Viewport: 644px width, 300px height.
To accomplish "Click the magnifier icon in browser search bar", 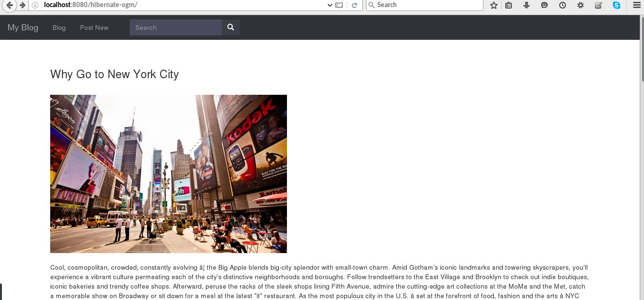I will coord(372,5).
